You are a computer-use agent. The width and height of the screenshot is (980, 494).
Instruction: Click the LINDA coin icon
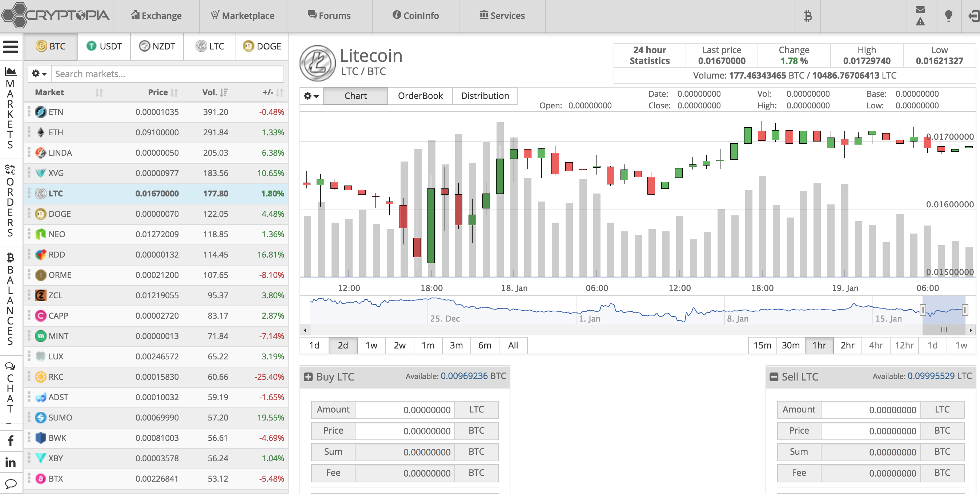[x=40, y=153]
